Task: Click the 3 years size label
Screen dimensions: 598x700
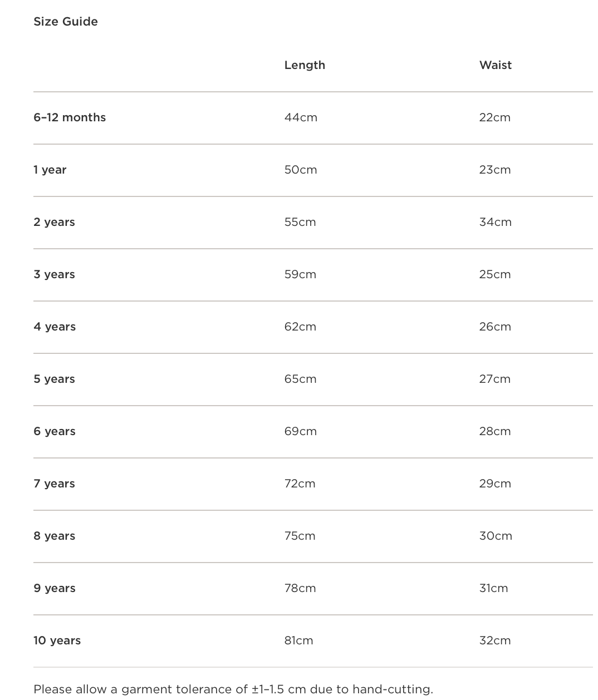Action: [x=54, y=274]
